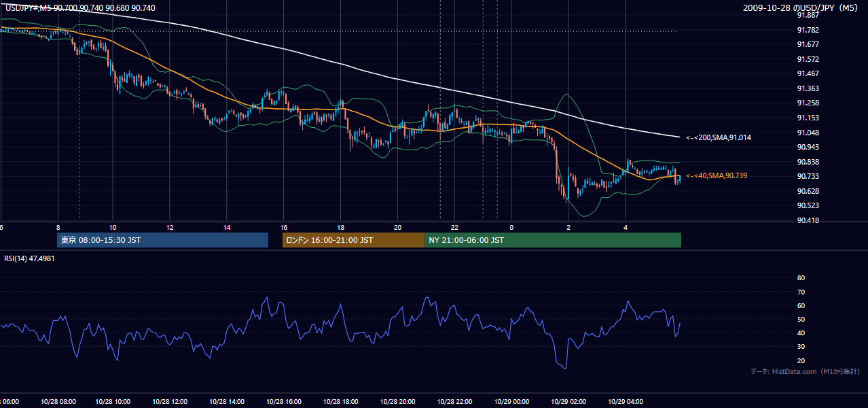Screen dimensions: 868x408
Task: Click hour label 22 under price chart
Action: [455, 227]
